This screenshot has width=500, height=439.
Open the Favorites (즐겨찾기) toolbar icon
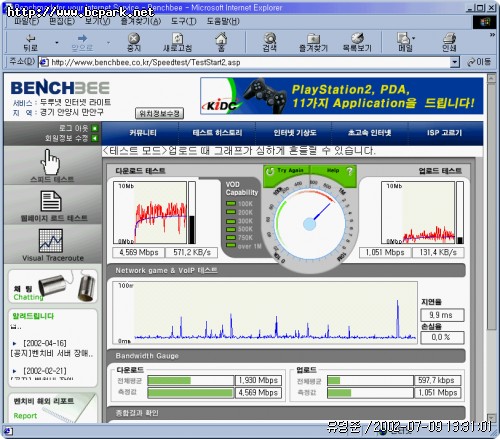[313, 38]
